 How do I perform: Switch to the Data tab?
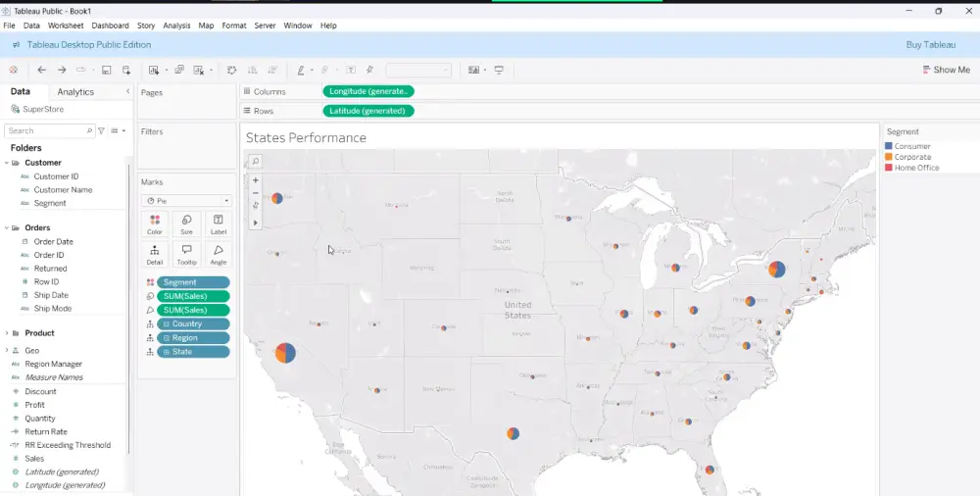[x=20, y=91]
